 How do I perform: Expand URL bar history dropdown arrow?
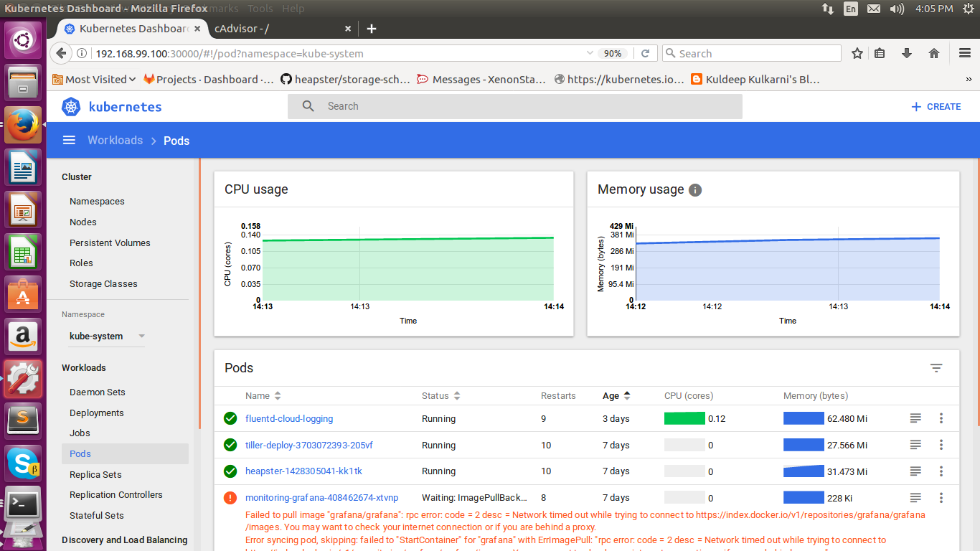[590, 53]
